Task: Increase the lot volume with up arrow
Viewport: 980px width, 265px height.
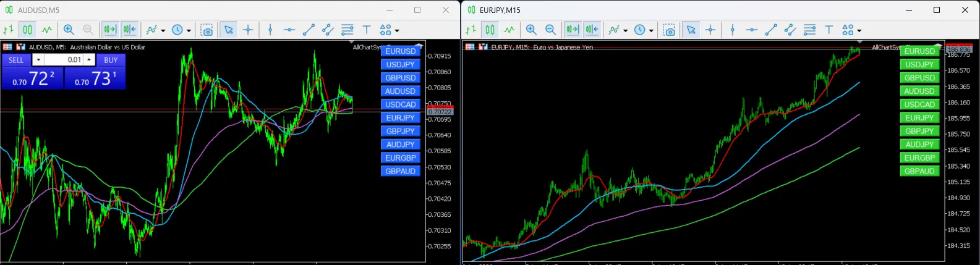Action: (90, 60)
